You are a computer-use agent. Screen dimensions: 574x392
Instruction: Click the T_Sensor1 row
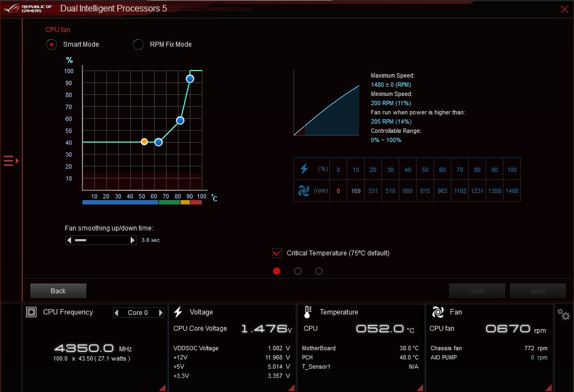tap(360, 367)
